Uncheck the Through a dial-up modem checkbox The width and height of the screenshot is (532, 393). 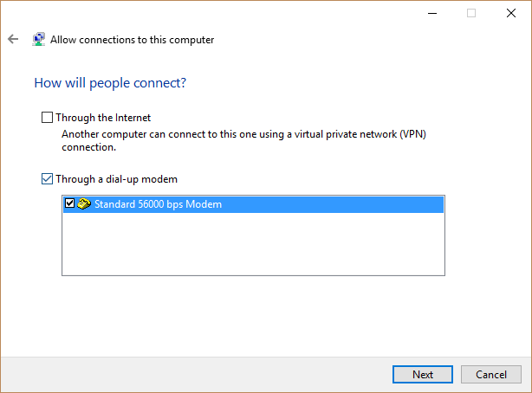click(47, 178)
